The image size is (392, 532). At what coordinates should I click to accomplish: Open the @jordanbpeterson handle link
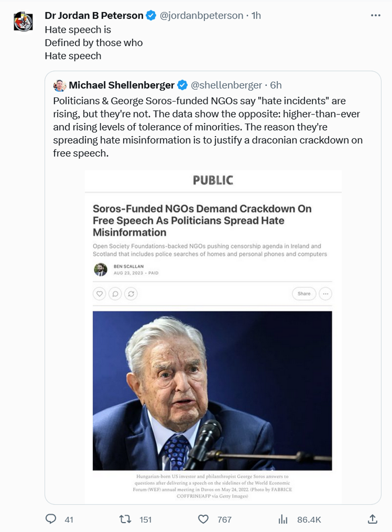[x=201, y=16]
